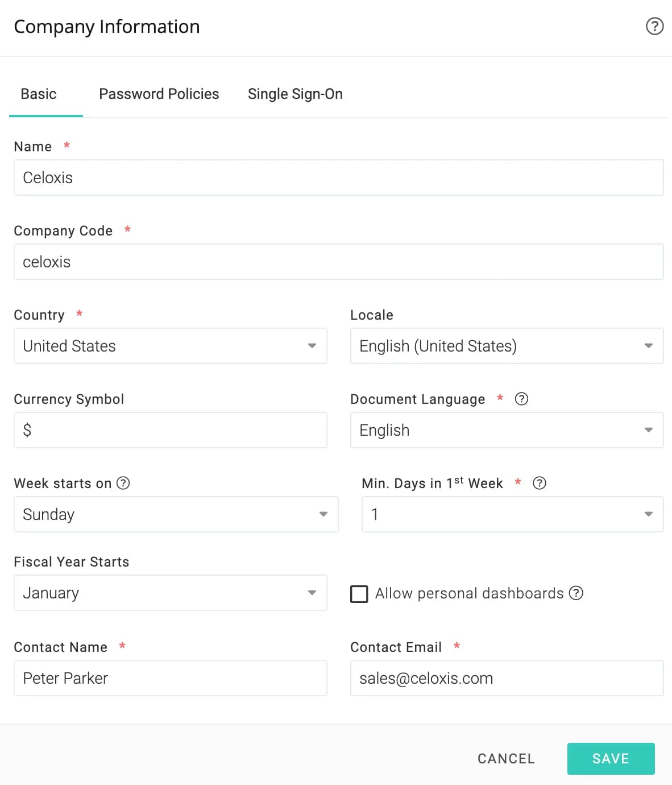Show help for Min. Days in 1st Week
Screen dimensions: 672x785
(540, 483)
